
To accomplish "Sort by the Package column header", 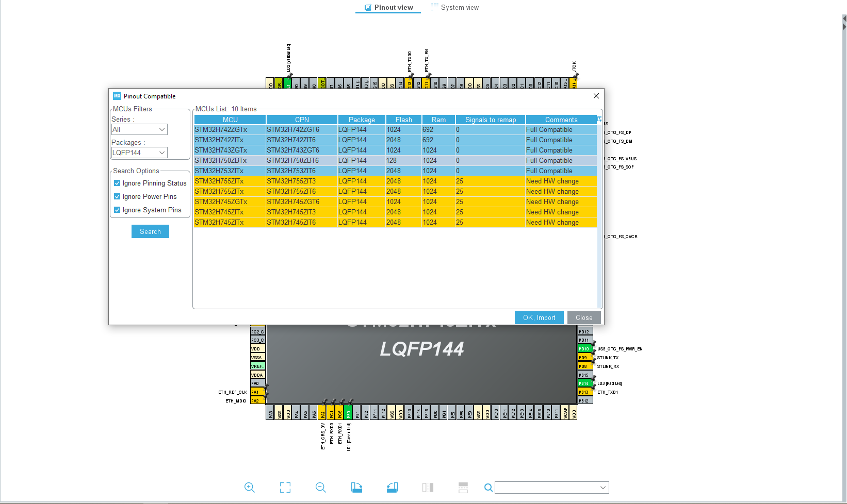I will point(362,120).
